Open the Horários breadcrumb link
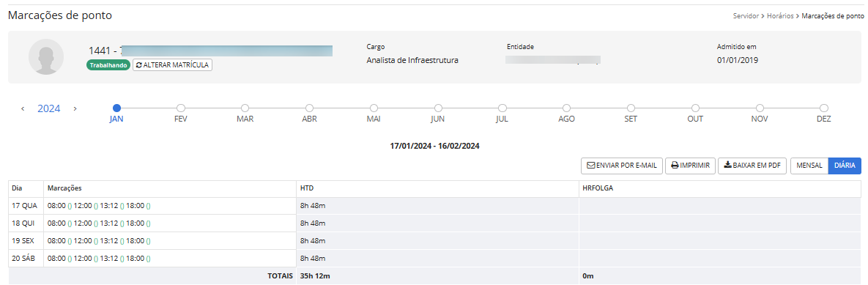868x285 pixels. [780, 16]
